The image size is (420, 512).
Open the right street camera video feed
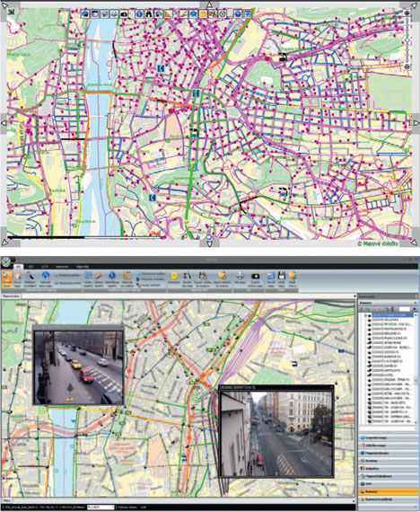point(276,433)
